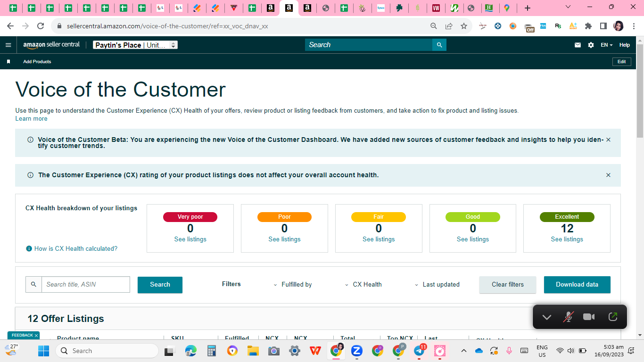Open the Chrome extensions puzzle icon
This screenshot has width=644, height=362.
click(x=588, y=26)
